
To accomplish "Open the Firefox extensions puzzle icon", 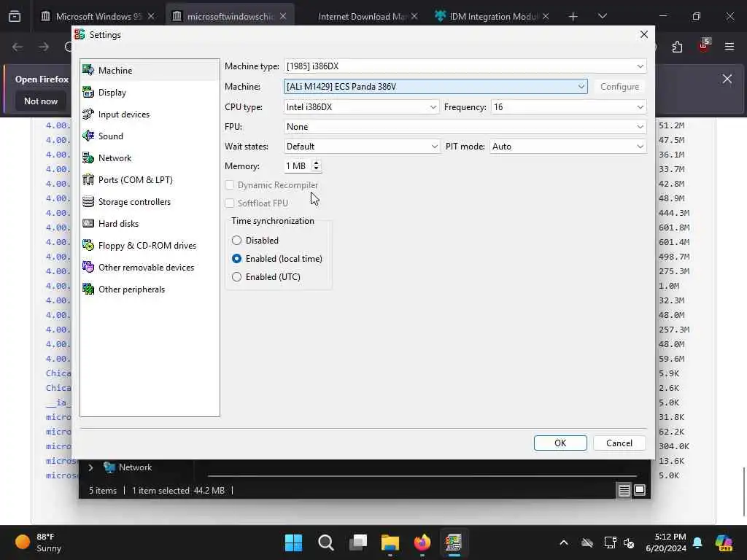I will [677, 47].
